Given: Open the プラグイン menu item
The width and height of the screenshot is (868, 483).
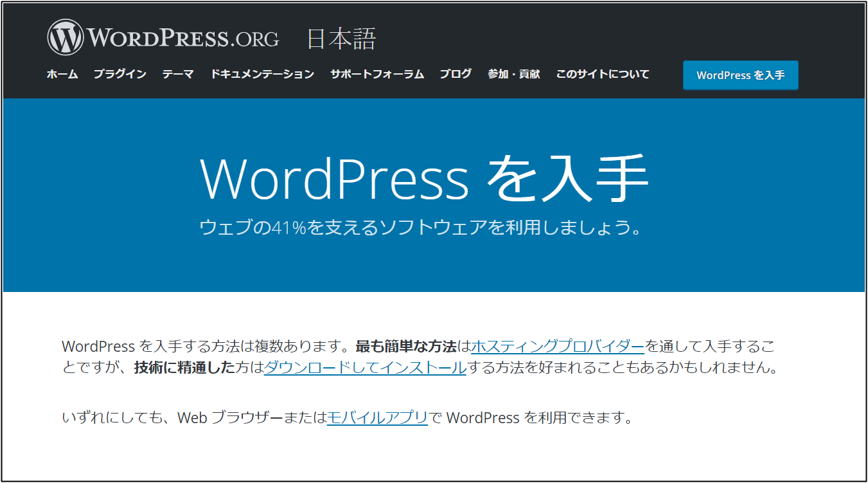Looking at the screenshot, I should (120, 74).
